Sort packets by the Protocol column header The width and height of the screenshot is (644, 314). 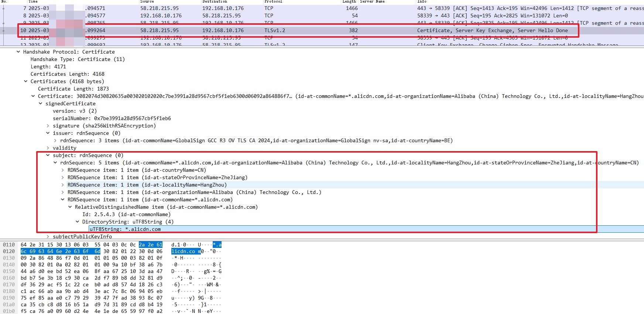coord(273,1)
